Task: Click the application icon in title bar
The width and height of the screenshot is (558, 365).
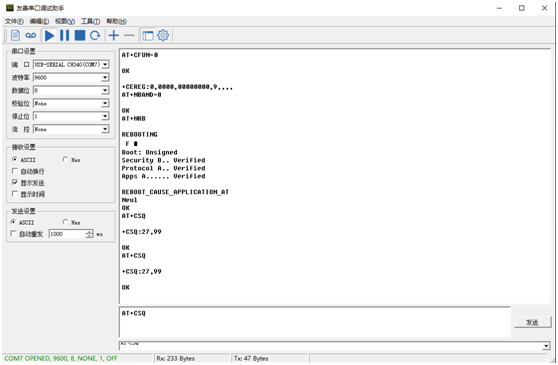Action: pyautogui.click(x=10, y=8)
